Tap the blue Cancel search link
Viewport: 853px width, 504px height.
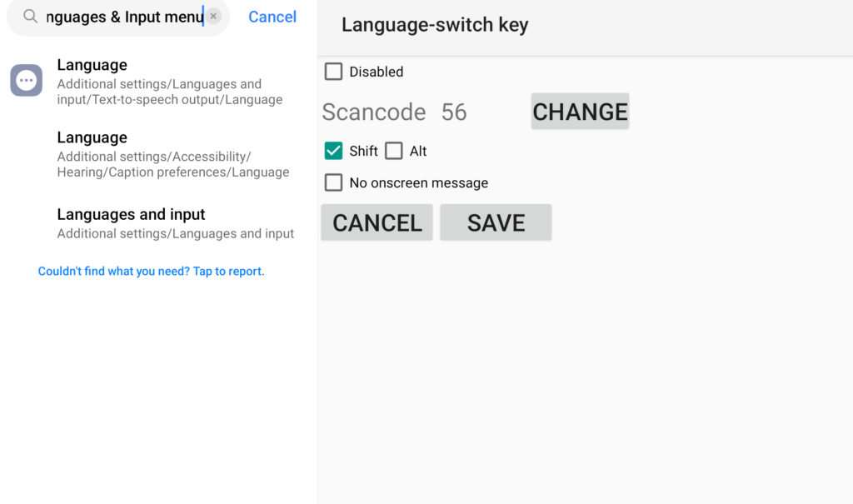tap(272, 17)
